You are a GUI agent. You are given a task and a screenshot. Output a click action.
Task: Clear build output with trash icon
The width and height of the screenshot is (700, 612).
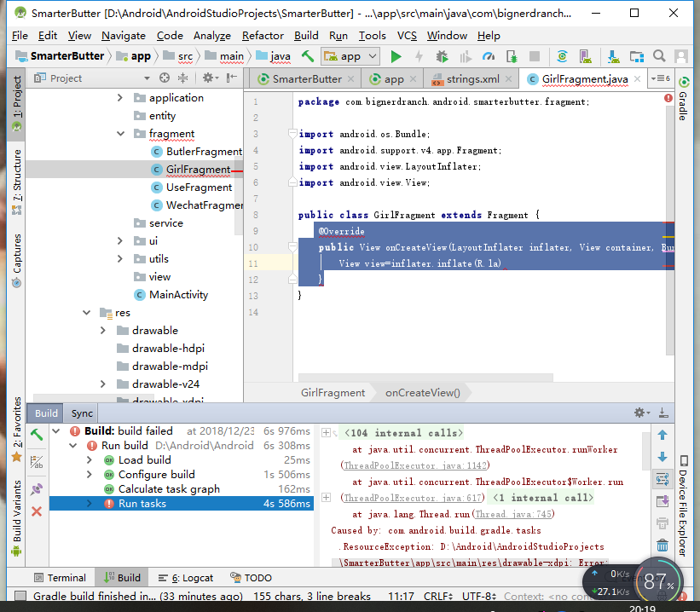pyautogui.click(x=662, y=546)
